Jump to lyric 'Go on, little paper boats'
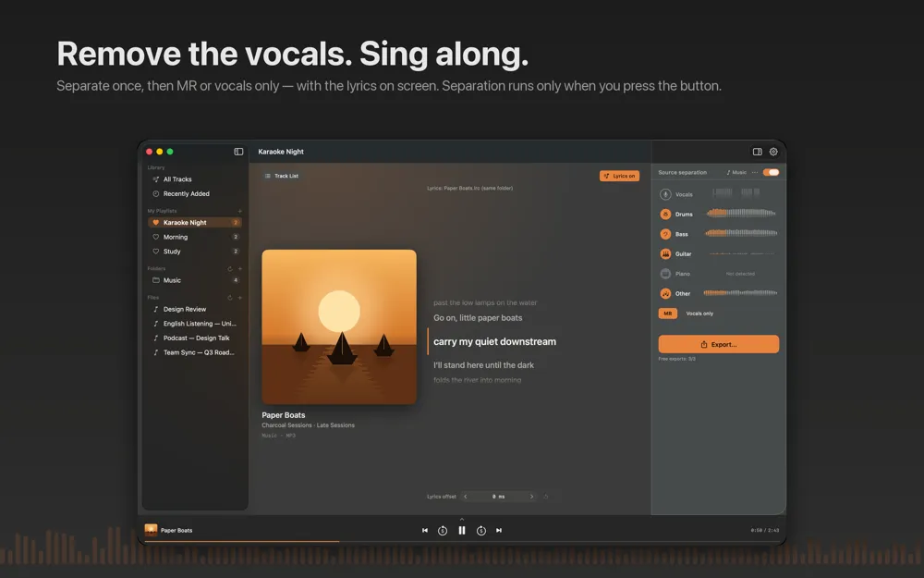 pos(478,318)
